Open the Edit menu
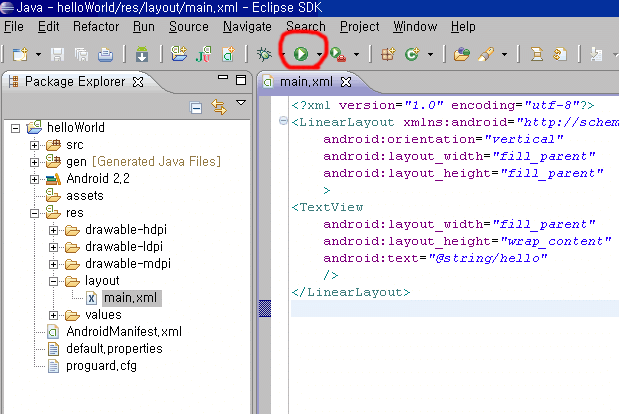Viewport: 619px width, 414px height. click(49, 26)
